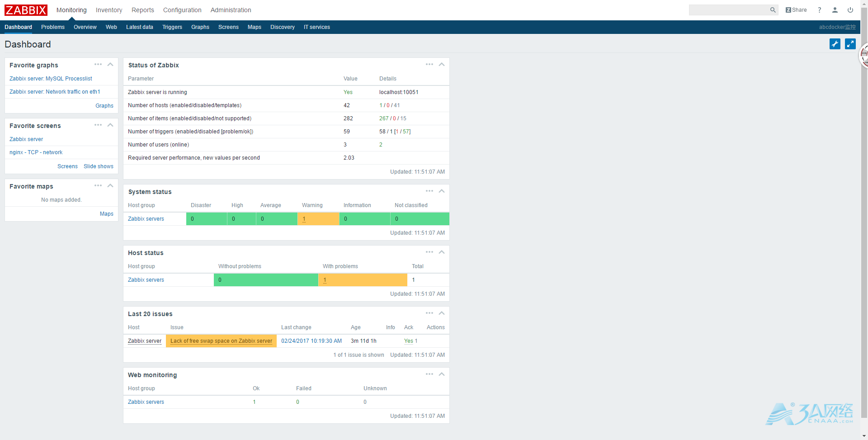868x440 pixels.
Task: Open Favorite screens widget menu dots
Action: point(98,125)
